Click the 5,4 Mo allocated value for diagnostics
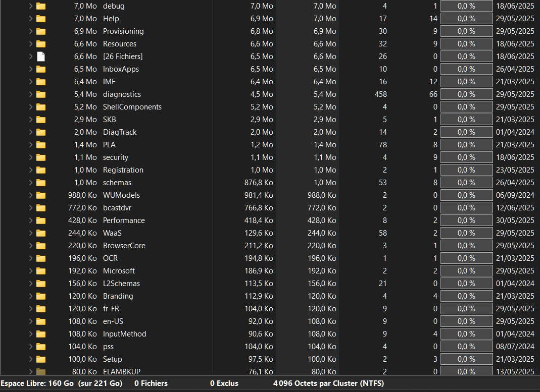Viewport: 540px width, 392px height. [325, 94]
